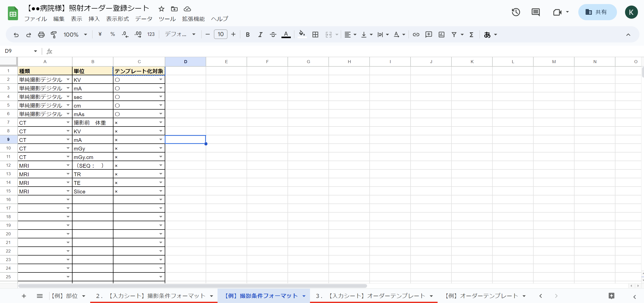This screenshot has height=303, width=644.
Task: Expand the type dropdown in cell A7
Action: 68,122
